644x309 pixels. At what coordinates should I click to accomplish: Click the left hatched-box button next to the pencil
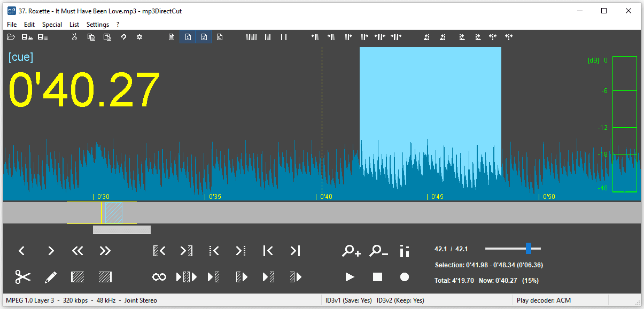[77, 277]
